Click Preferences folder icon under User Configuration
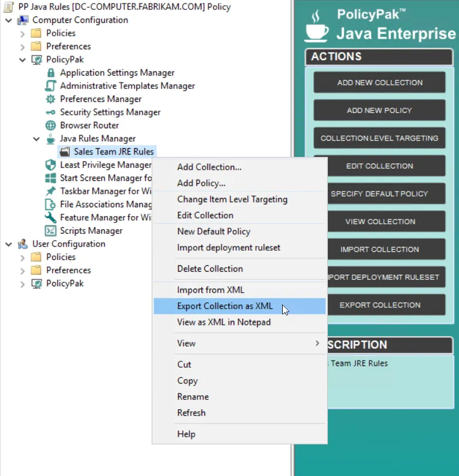Image resolution: width=459 pixels, height=476 pixels. pos(36,270)
